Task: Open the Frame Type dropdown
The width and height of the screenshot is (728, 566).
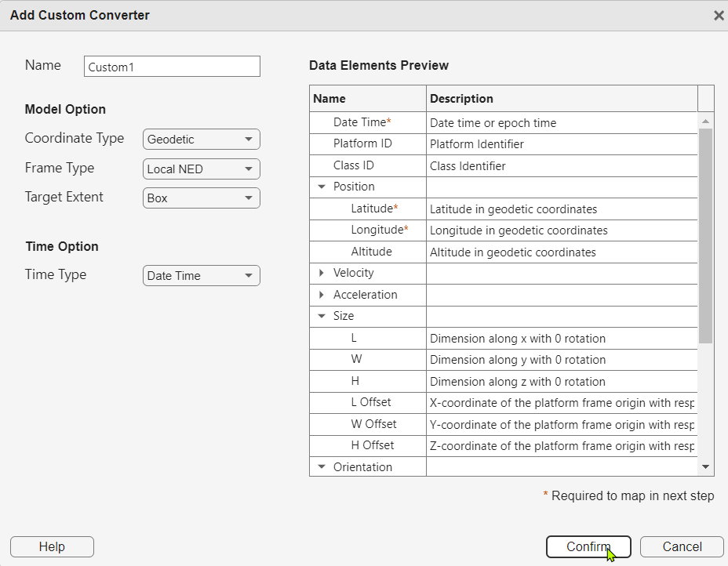Action: pos(202,169)
